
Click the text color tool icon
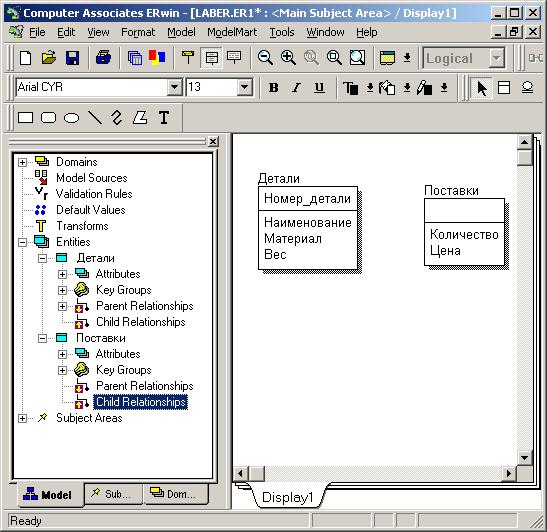tap(351, 88)
